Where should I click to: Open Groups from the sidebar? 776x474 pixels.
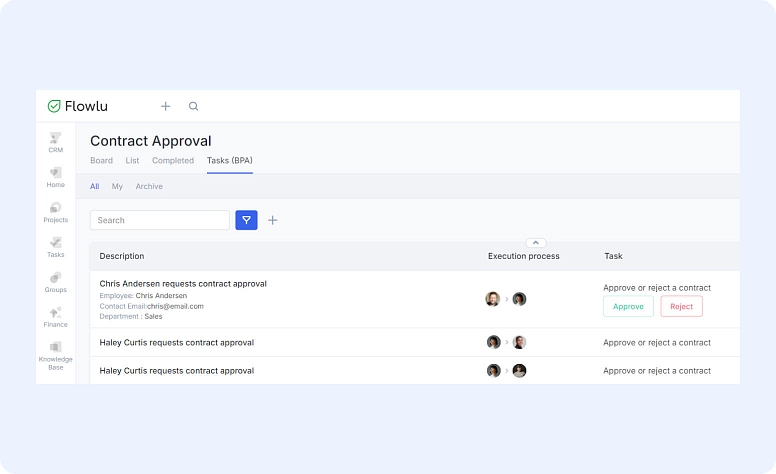55,282
